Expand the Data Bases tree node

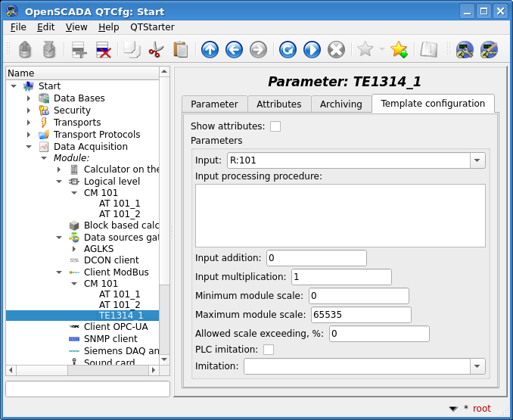[x=29, y=98]
